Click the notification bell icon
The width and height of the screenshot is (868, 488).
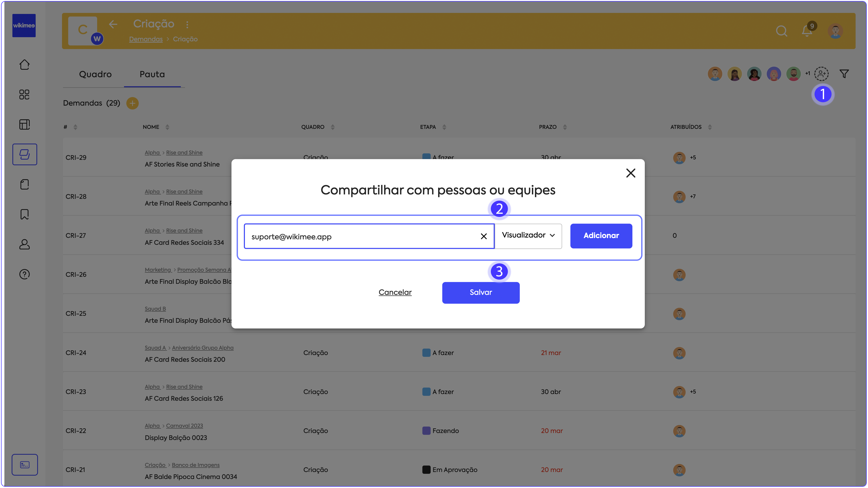click(x=807, y=31)
